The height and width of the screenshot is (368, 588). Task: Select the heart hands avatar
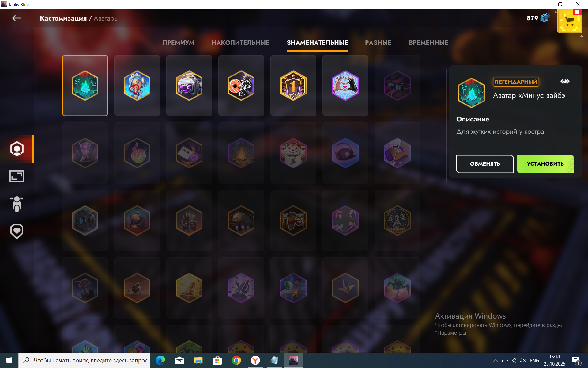point(345,86)
